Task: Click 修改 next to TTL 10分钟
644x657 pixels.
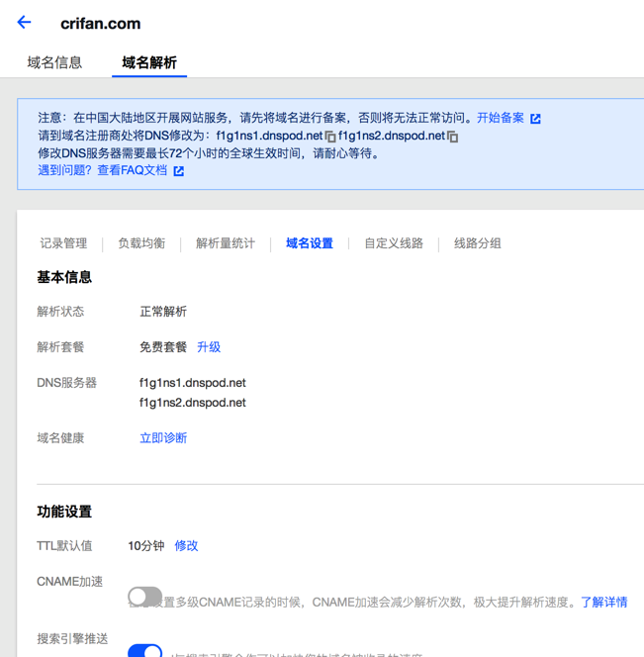Action: (x=186, y=545)
